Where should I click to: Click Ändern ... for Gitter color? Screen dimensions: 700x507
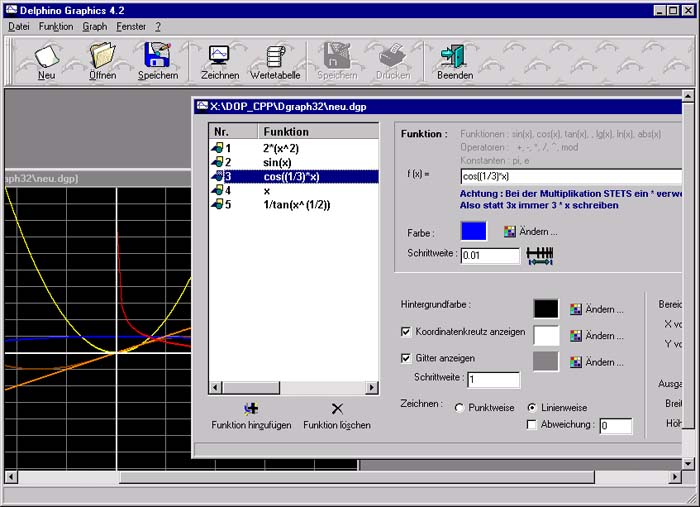pyautogui.click(x=604, y=362)
